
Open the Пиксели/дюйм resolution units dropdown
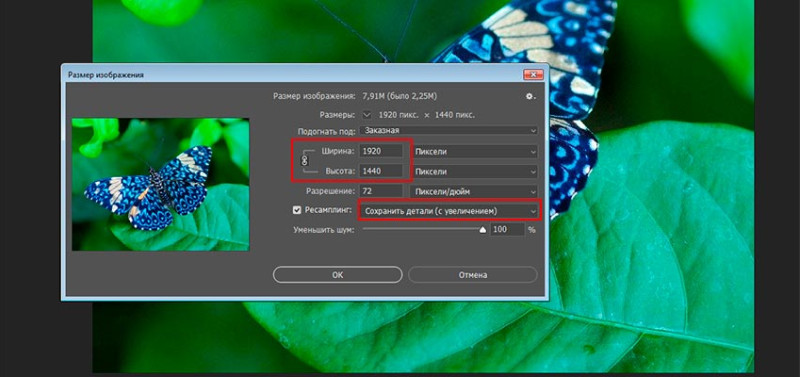click(474, 191)
